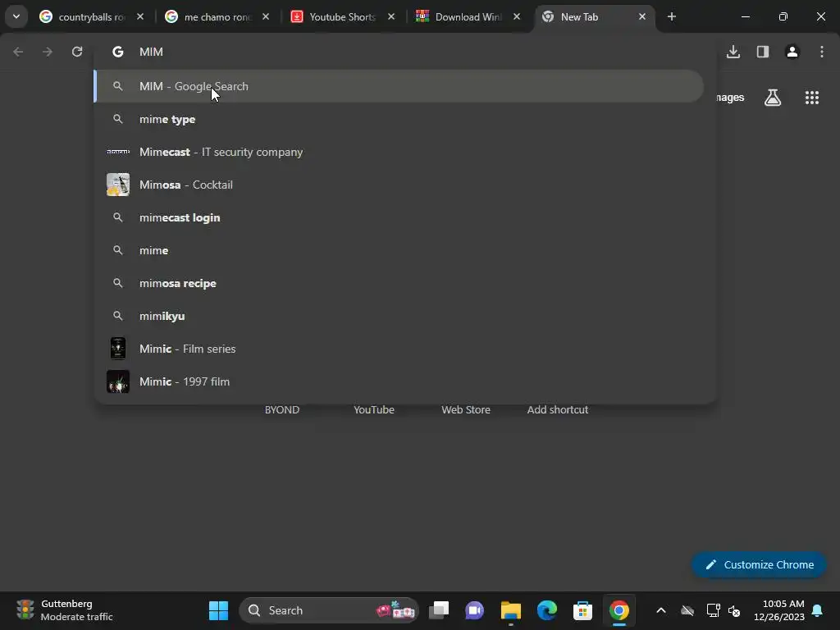Image resolution: width=840 pixels, height=630 pixels.
Task: Open the clock and date flyout
Action: click(x=779, y=610)
